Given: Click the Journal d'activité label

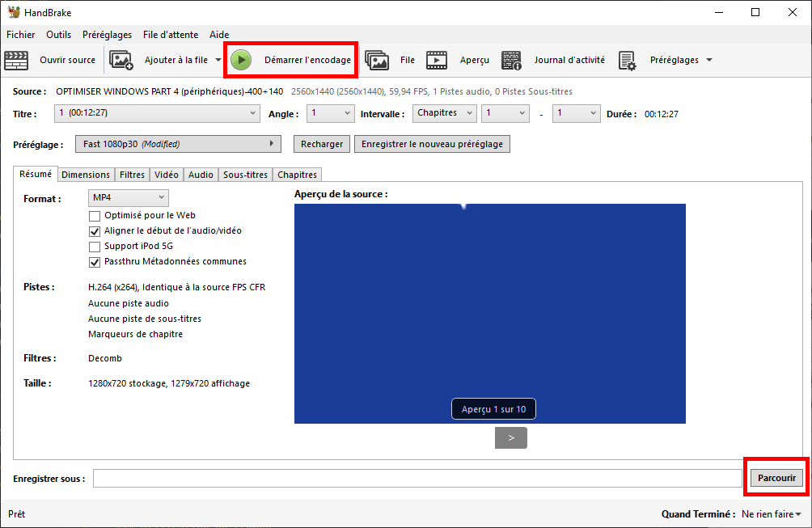Looking at the screenshot, I should [569, 60].
